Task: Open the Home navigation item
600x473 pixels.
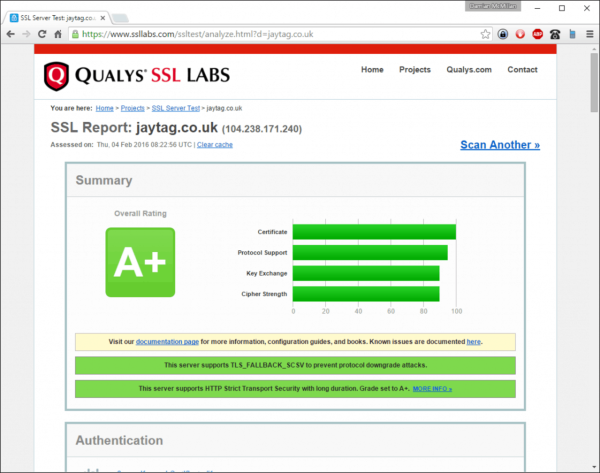Action: point(372,70)
